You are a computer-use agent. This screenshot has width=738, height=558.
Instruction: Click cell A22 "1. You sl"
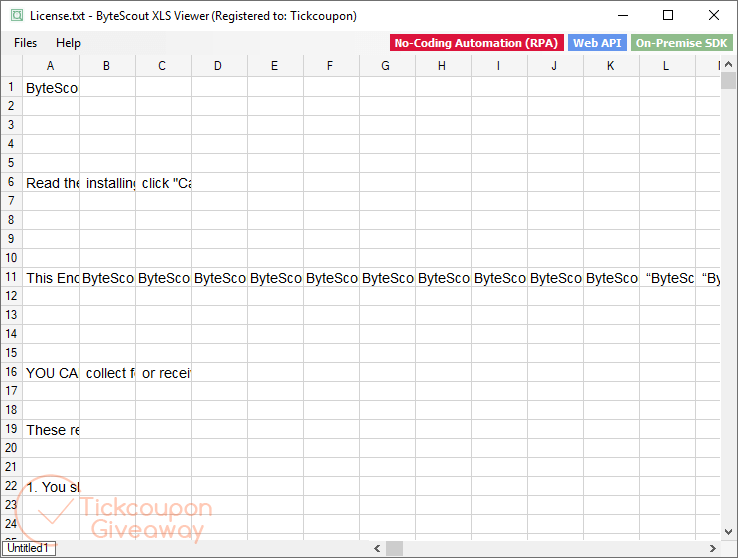[x=51, y=486]
